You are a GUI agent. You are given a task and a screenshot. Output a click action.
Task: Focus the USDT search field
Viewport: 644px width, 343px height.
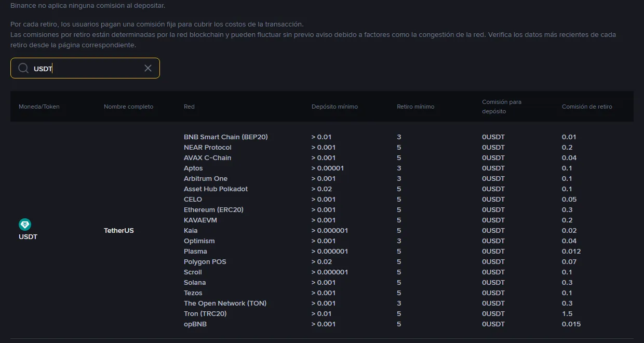click(85, 68)
